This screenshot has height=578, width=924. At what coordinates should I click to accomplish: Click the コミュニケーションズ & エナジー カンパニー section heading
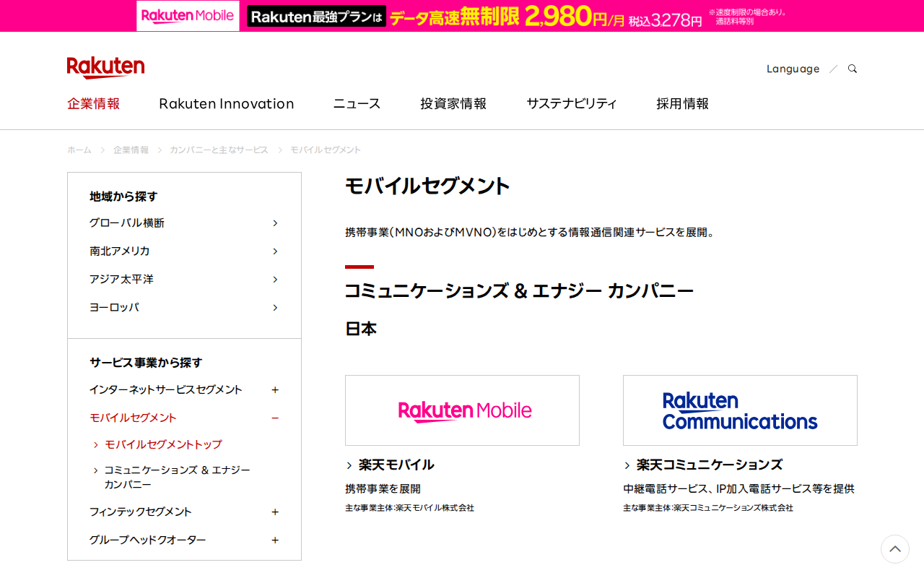[x=519, y=291]
